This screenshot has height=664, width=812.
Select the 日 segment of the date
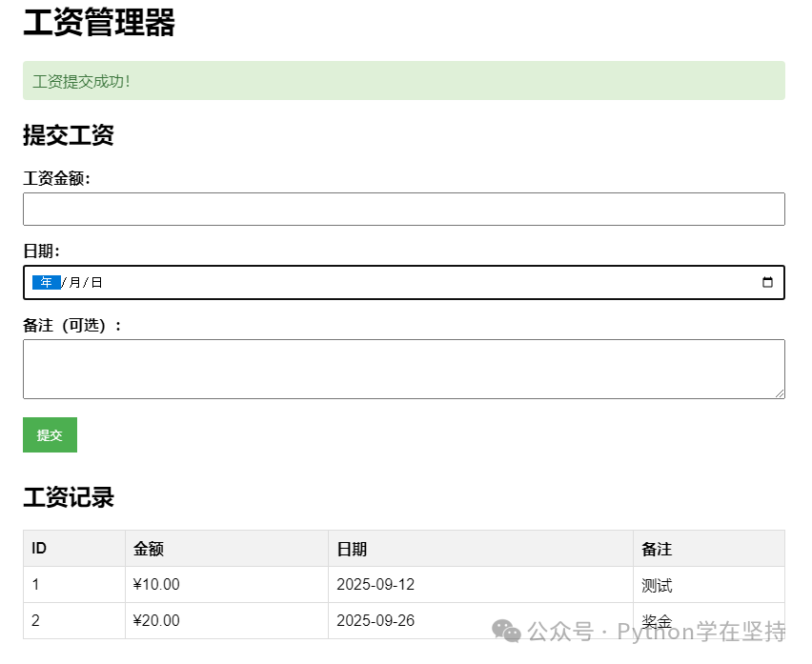click(96, 282)
